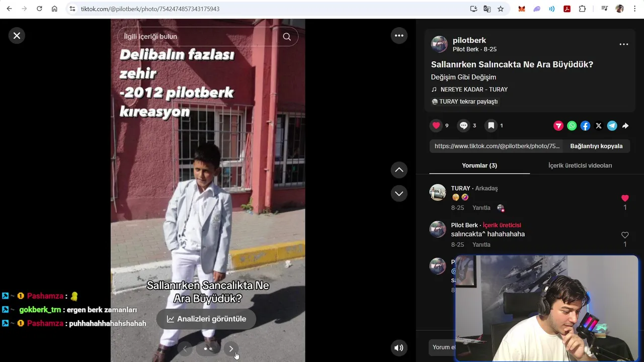Click the slideshow dots indicator
Image resolution: width=644 pixels, height=362 pixels.
coord(208,348)
